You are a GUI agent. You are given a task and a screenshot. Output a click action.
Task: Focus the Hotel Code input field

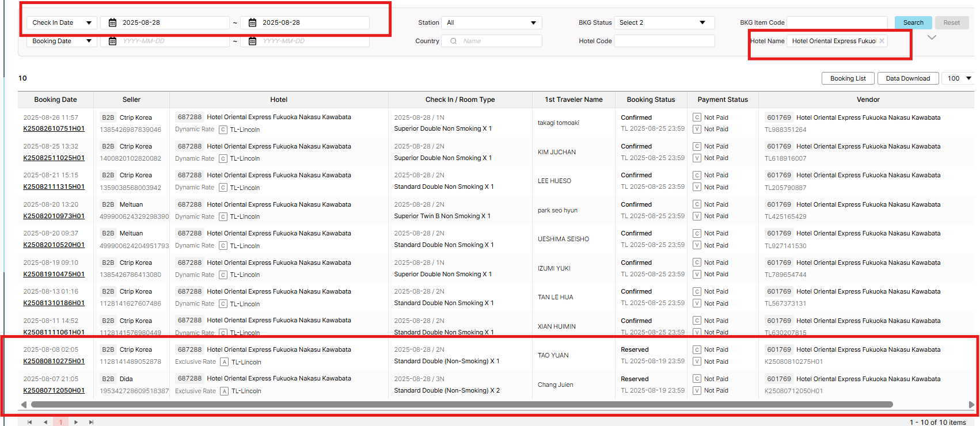pos(664,41)
